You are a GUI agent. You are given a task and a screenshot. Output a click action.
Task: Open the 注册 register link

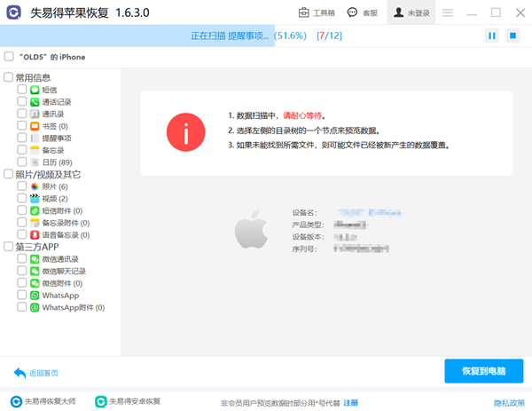tap(350, 403)
